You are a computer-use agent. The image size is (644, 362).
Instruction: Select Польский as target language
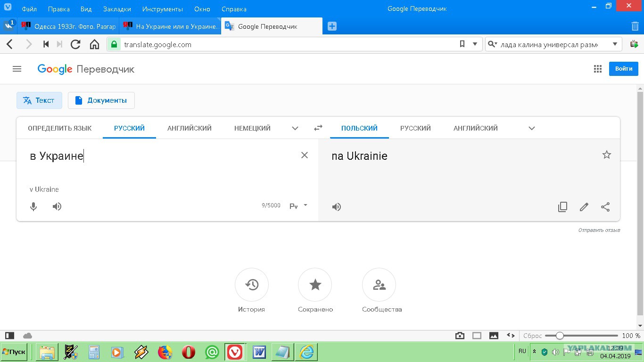(359, 128)
